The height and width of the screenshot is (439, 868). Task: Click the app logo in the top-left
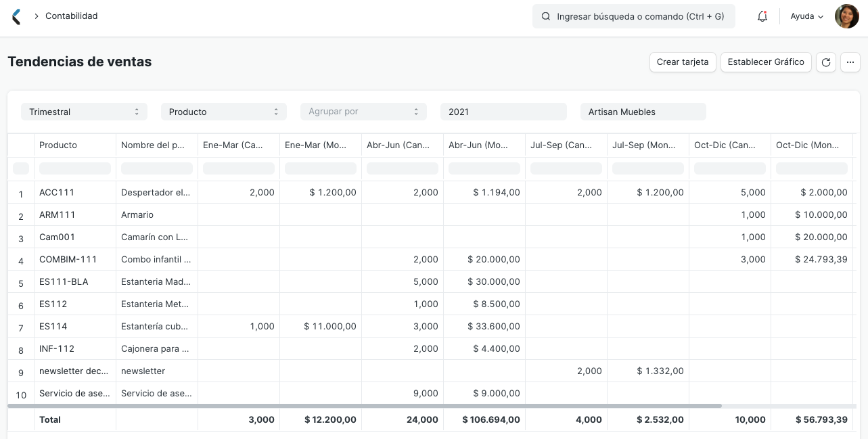click(16, 16)
